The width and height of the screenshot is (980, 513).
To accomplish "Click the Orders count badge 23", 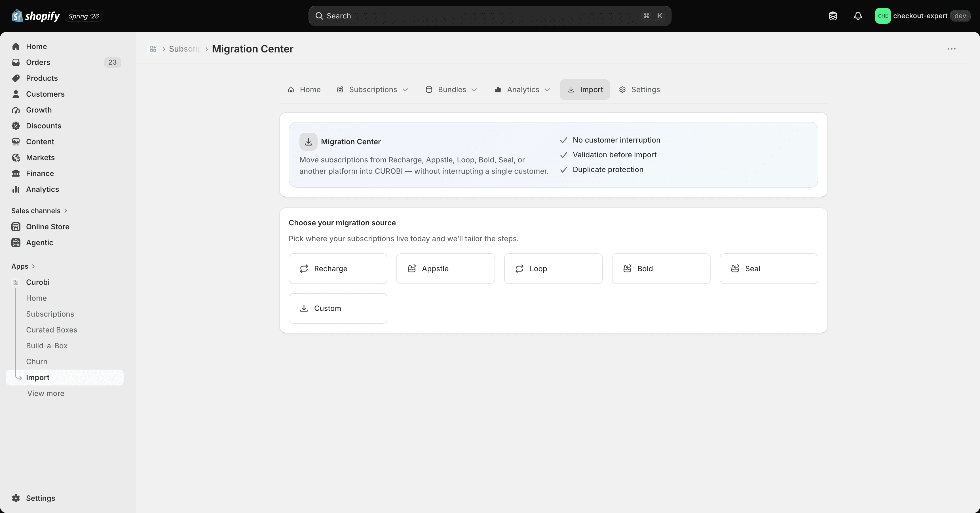I will pos(112,62).
